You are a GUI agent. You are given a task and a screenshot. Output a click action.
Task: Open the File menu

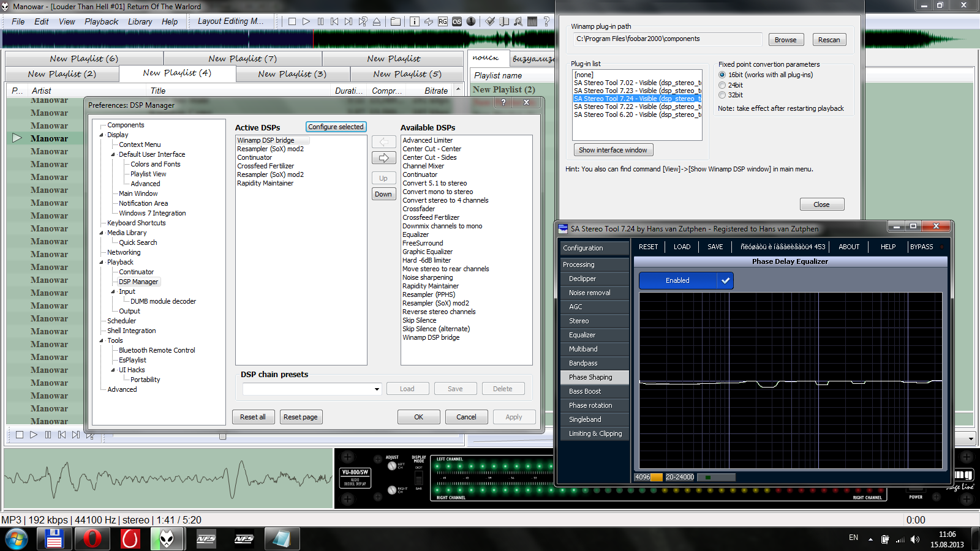[x=18, y=21]
